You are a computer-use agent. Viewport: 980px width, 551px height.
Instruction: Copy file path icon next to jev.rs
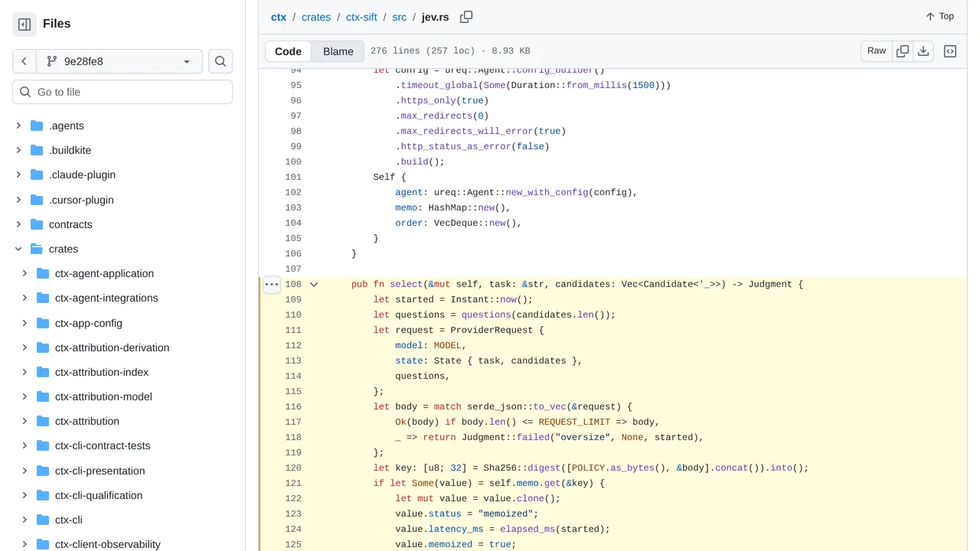tap(466, 17)
